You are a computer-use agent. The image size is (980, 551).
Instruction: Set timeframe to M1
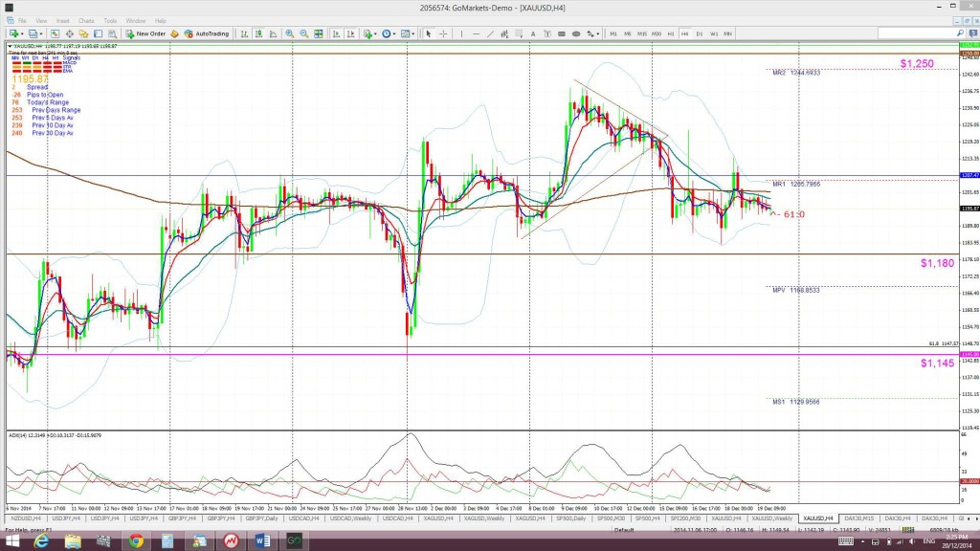[613, 33]
